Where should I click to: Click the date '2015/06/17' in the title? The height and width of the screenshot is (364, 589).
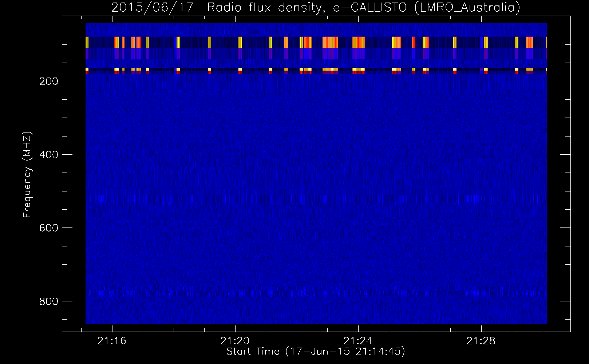click(152, 7)
